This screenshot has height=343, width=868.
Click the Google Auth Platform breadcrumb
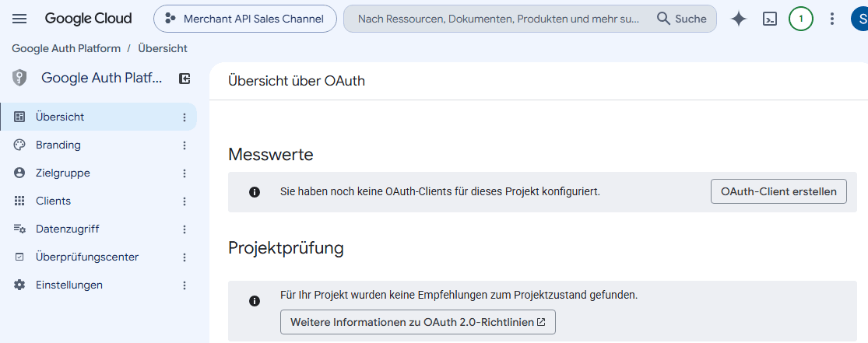coord(66,49)
